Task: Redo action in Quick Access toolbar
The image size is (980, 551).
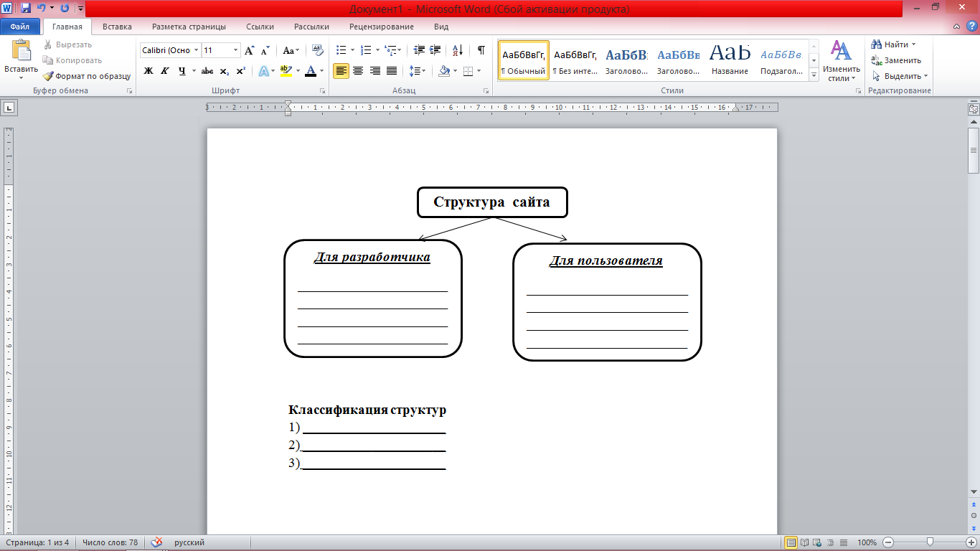Action: click(x=65, y=9)
